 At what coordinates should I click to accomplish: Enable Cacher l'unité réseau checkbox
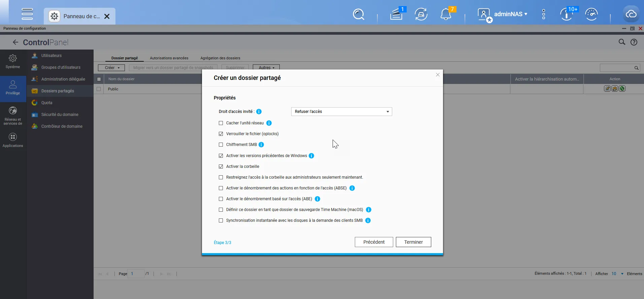click(x=221, y=123)
